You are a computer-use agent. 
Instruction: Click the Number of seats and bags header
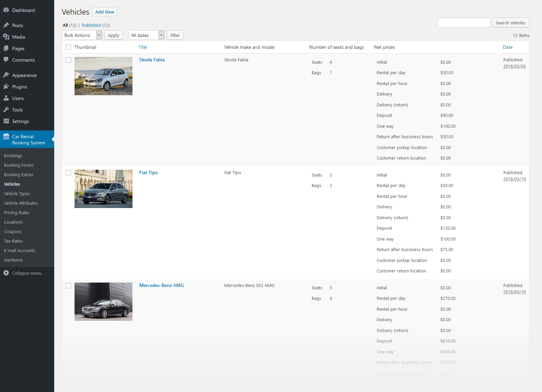pyautogui.click(x=336, y=47)
